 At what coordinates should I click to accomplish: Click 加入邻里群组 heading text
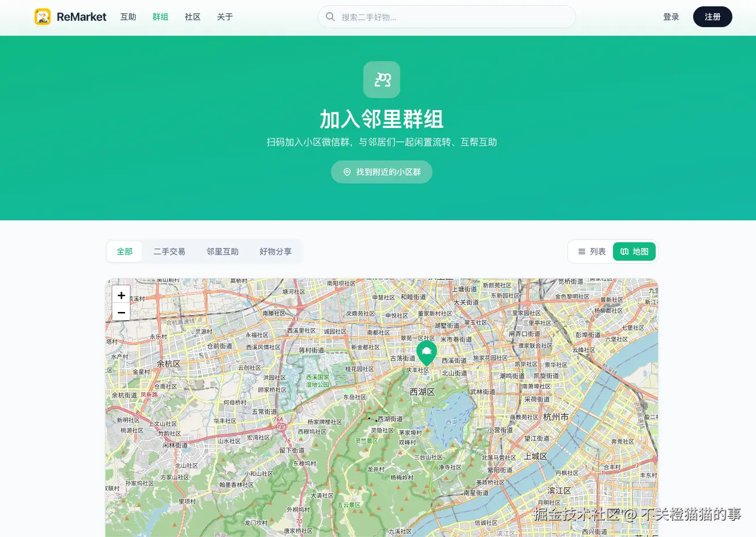coord(382,119)
